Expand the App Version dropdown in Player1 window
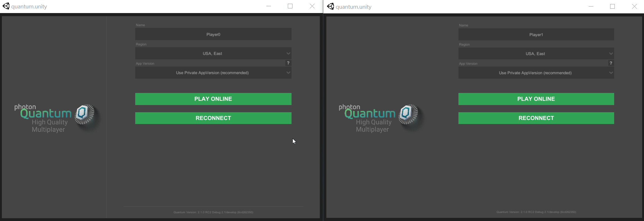The height and width of the screenshot is (221, 644). click(x=536, y=73)
